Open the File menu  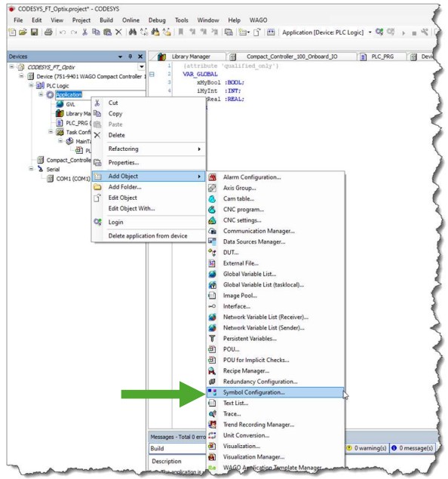(x=18, y=20)
